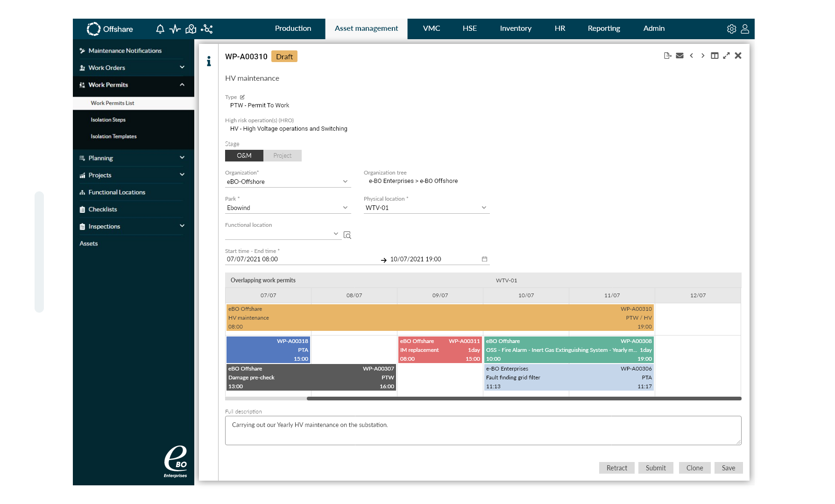Open the HR tab
Screen dimensions: 835x504
tap(560, 28)
